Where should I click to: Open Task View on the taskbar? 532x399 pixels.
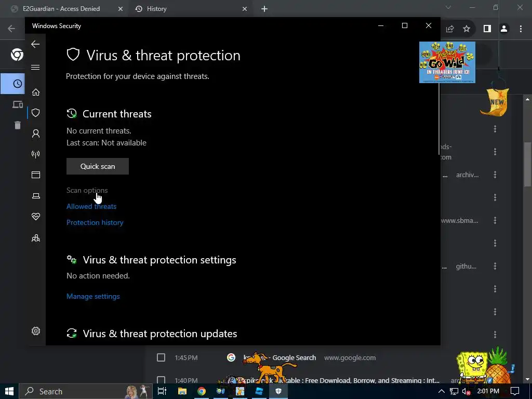pyautogui.click(x=162, y=391)
